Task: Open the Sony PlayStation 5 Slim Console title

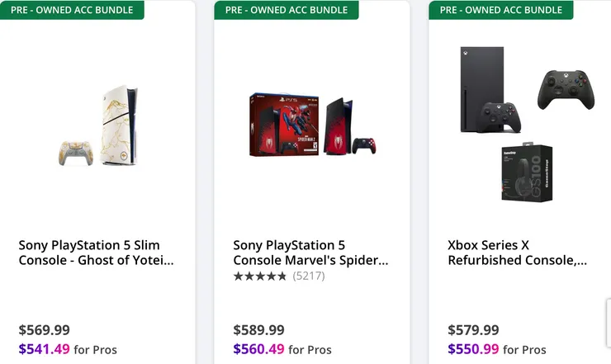Action: click(96, 253)
